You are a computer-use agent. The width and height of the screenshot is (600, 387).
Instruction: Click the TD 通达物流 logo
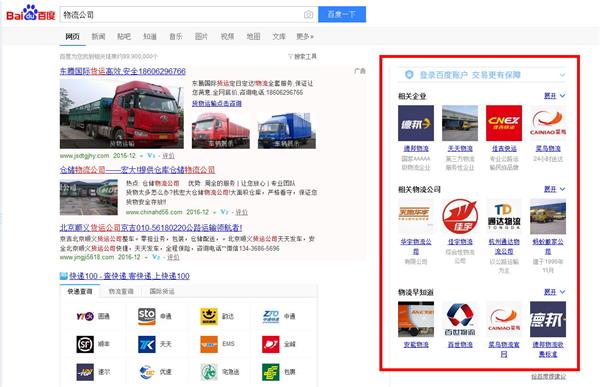[504, 216]
